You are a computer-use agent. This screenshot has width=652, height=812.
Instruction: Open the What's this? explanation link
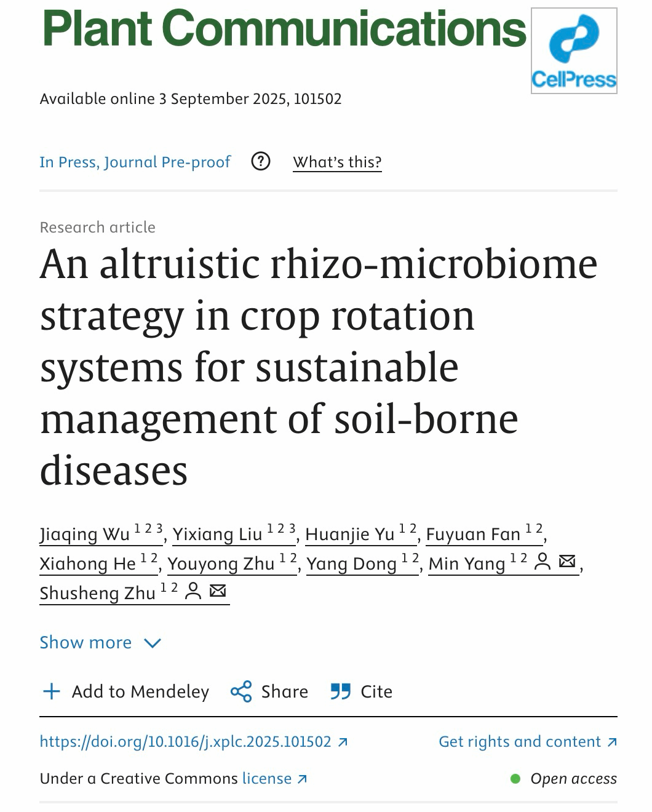pyautogui.click(x=337, y=162)
